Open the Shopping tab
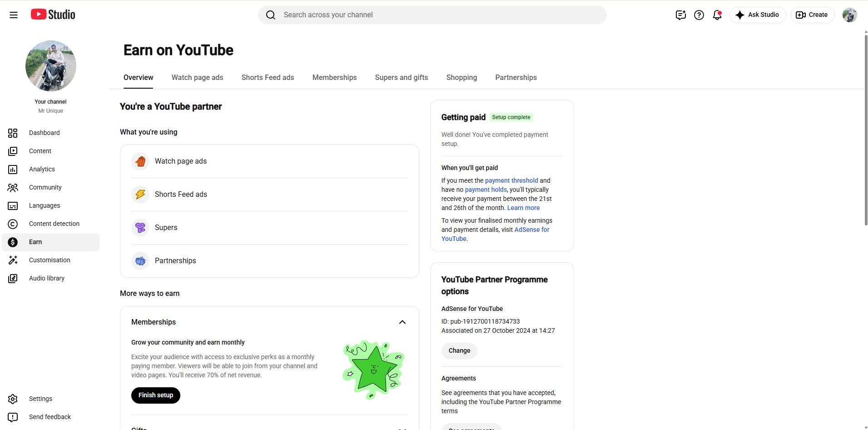 click(461, 77)
